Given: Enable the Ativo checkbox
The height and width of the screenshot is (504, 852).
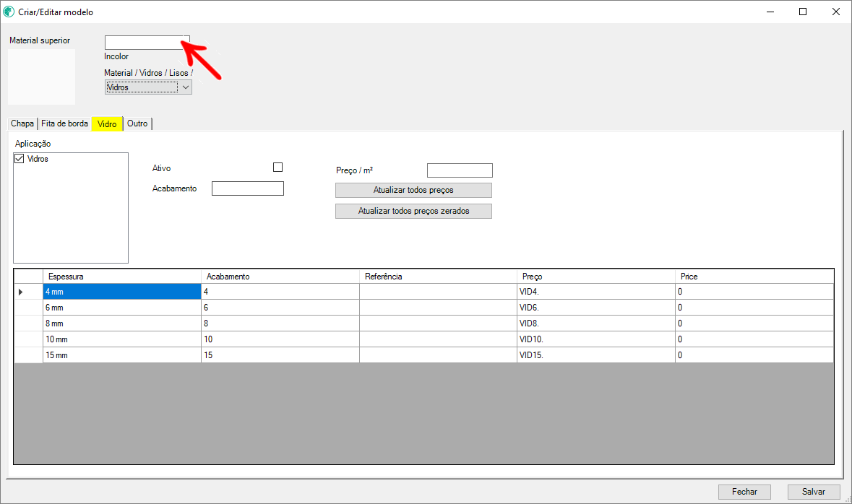Looking at the screenshot, I should pos(277,168).
